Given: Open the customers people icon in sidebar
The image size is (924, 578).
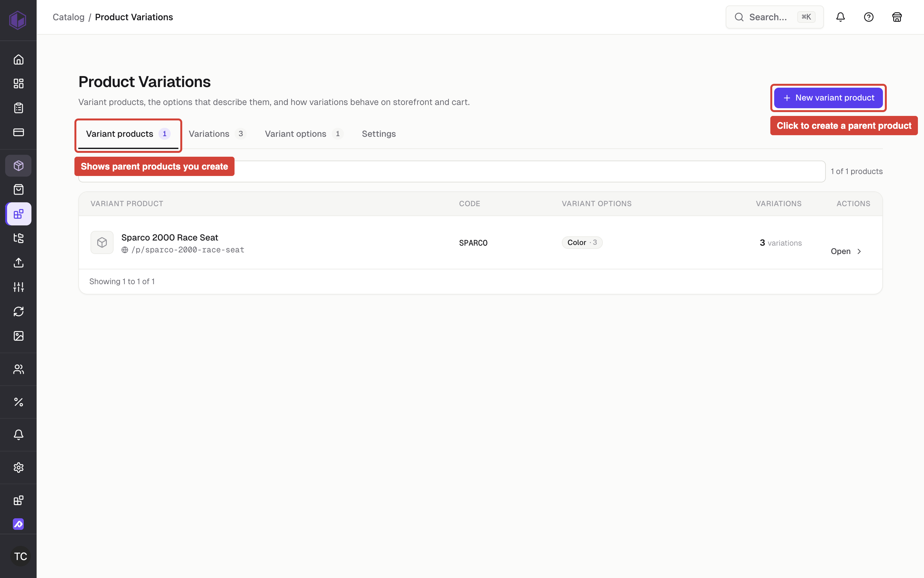Looking at the screenshot, I should click(18, 369).
